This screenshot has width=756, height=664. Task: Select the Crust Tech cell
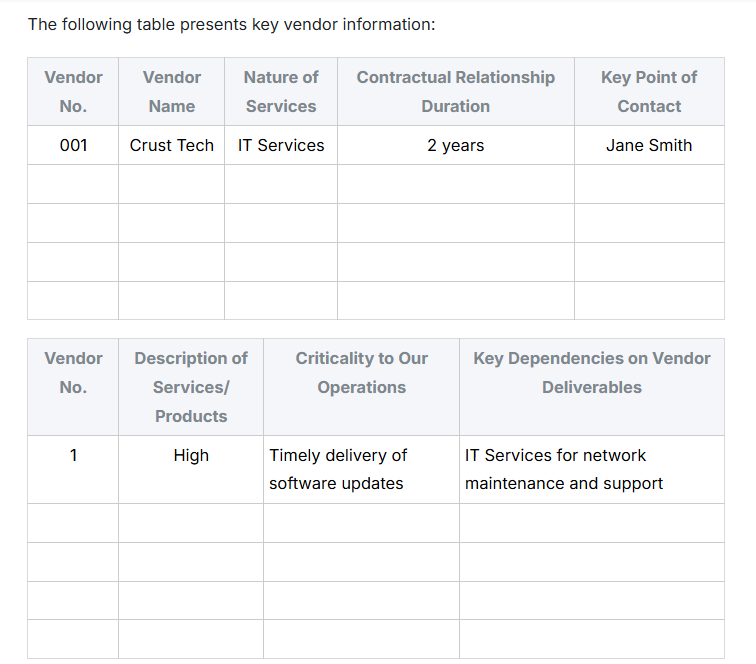[x=171, y=145]
